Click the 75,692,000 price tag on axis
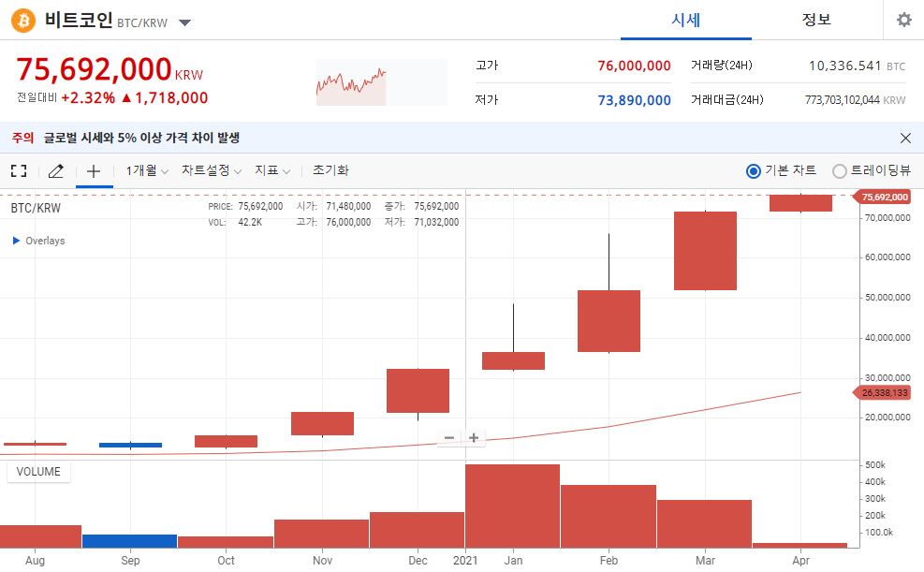 (x=882, y=197)
